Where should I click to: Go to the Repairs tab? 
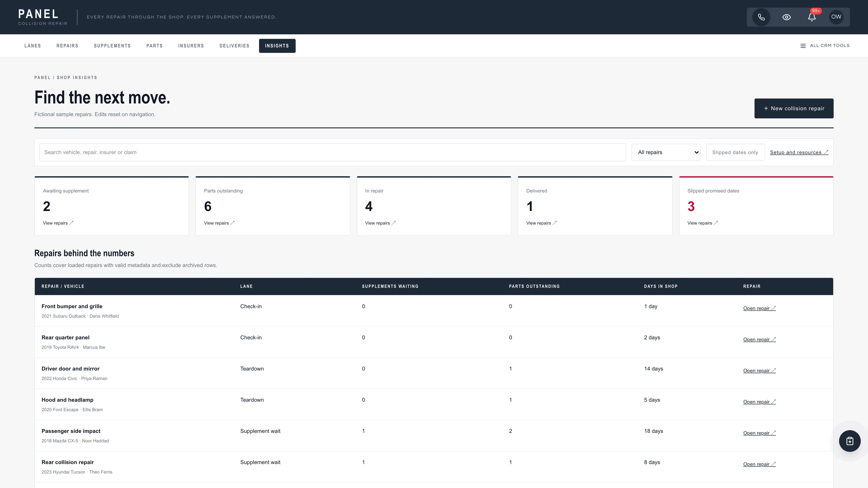click(67, 46)
